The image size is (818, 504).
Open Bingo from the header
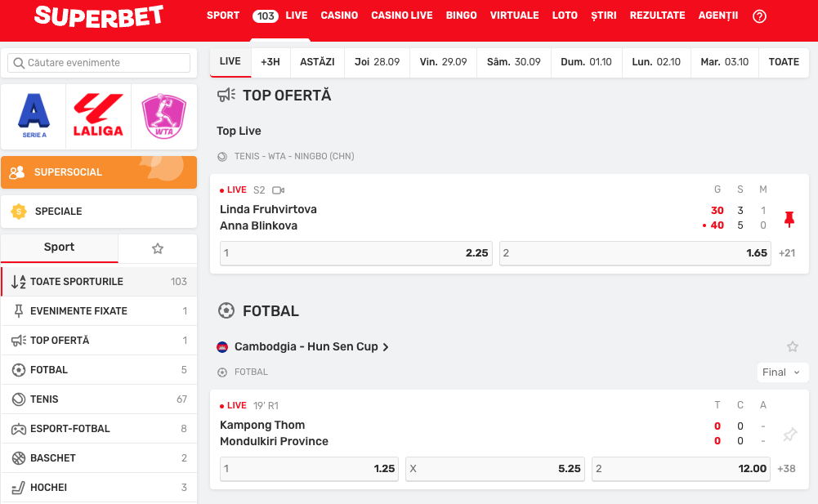pos(461,16)
